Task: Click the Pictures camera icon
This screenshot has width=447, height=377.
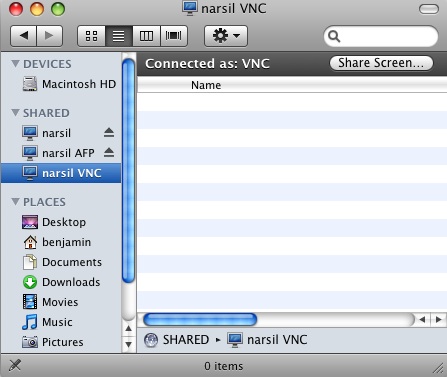Action: pos(30,342)
